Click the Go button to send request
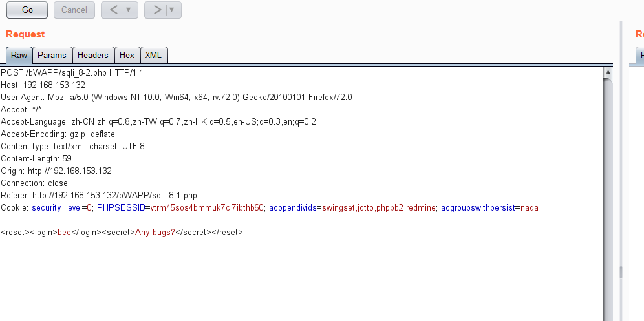This screenshot has height=321, width=644. coord(27,10)
